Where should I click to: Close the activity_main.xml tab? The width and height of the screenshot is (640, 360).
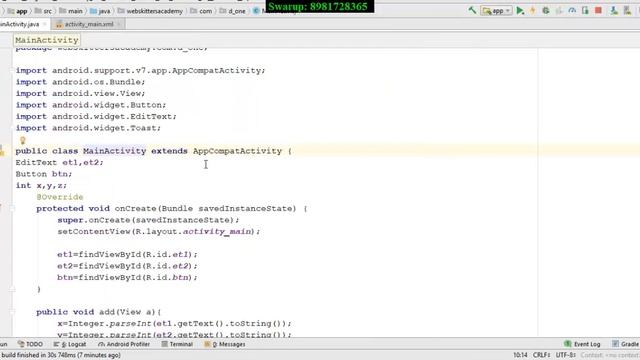[x=119, y=24]
